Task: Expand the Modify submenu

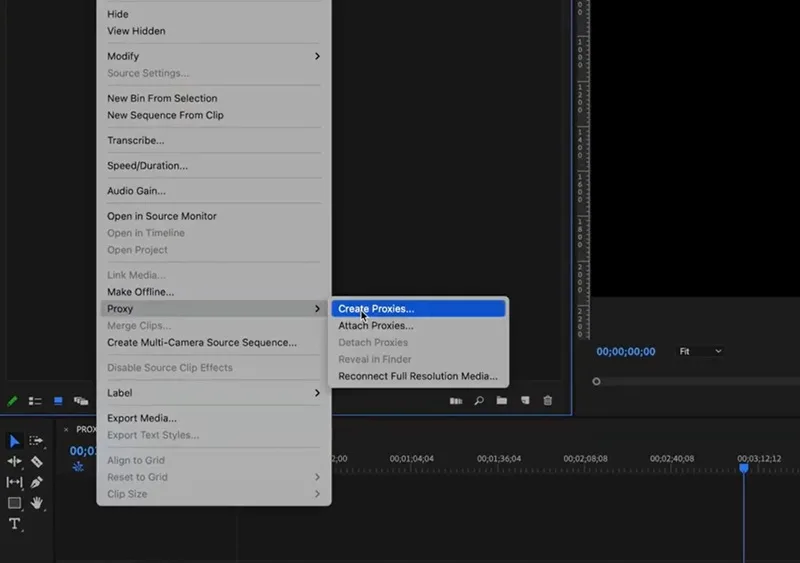Action: tap(214, 56)
